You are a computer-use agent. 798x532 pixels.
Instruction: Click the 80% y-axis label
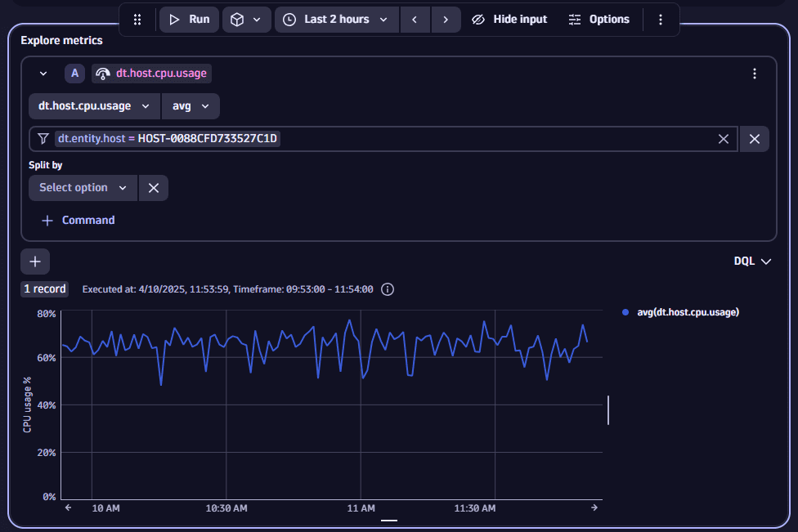pyautogui.click(x=47, y=314)
